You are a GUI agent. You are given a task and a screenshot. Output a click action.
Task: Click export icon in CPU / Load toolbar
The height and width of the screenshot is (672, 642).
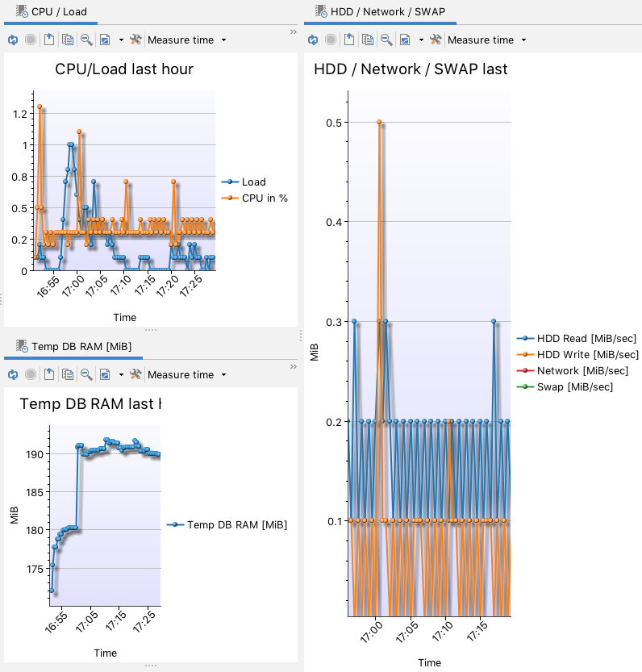[x=49, y=40]
